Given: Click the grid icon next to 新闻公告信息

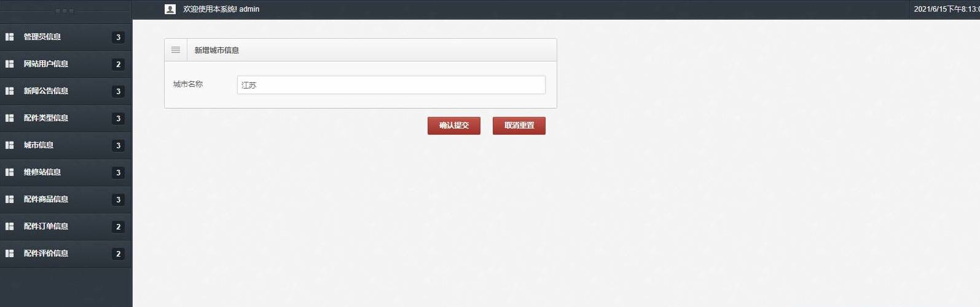Looking at the screenshot, I should pyautogui.click(x=10, y=91).
